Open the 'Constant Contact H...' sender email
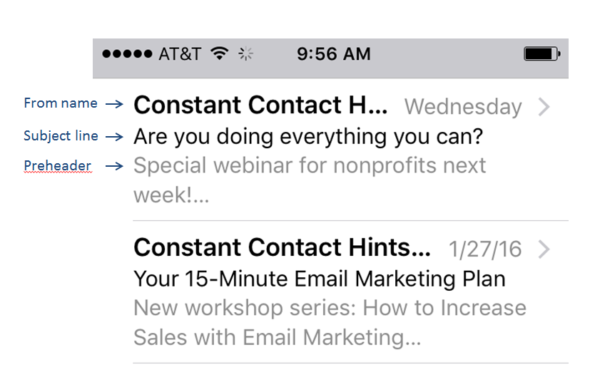This screenshot has height=392, width=600. tap(261, 105)
